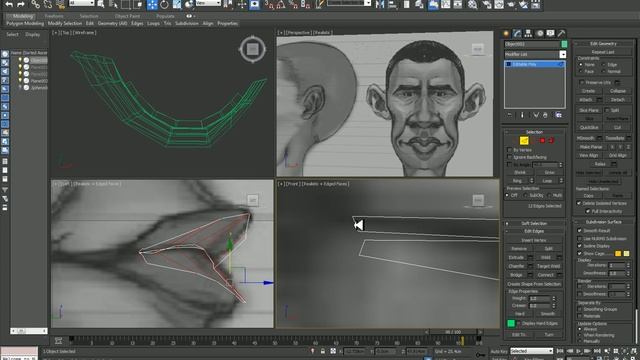Collapse the Edit Geometry rollout
The height and width of the screenshot is (360, 640).
point(603,44)
